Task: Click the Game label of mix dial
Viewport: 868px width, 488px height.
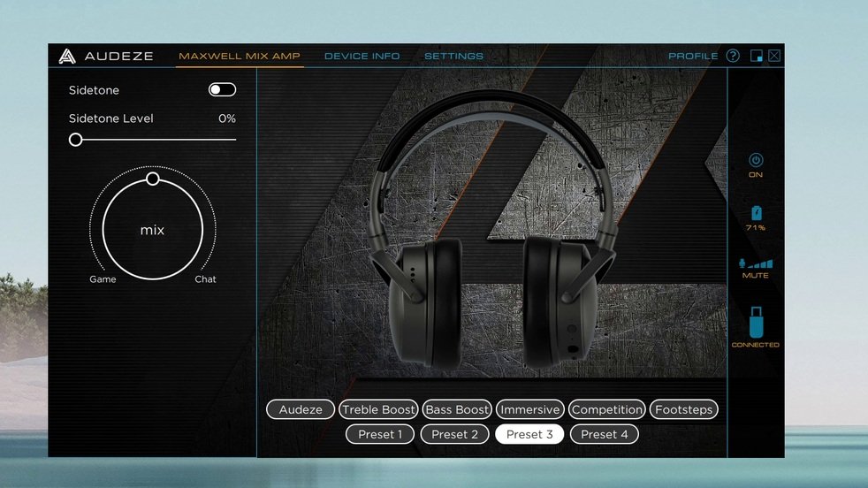Action: tap(103, 279)
